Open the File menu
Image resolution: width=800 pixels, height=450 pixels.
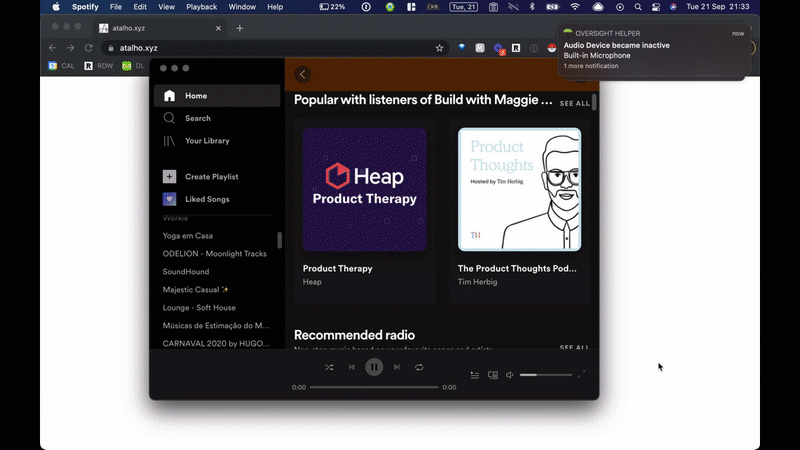point(116,7)
